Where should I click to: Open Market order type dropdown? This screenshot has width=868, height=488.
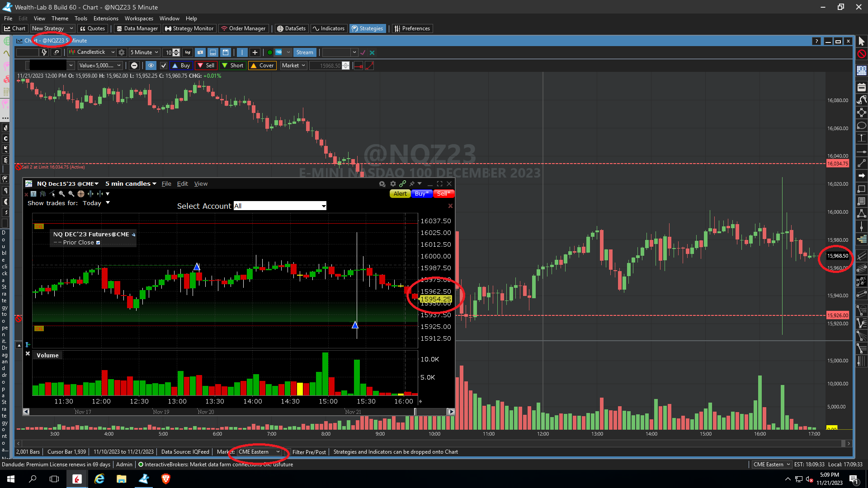[x=294, y=66]
